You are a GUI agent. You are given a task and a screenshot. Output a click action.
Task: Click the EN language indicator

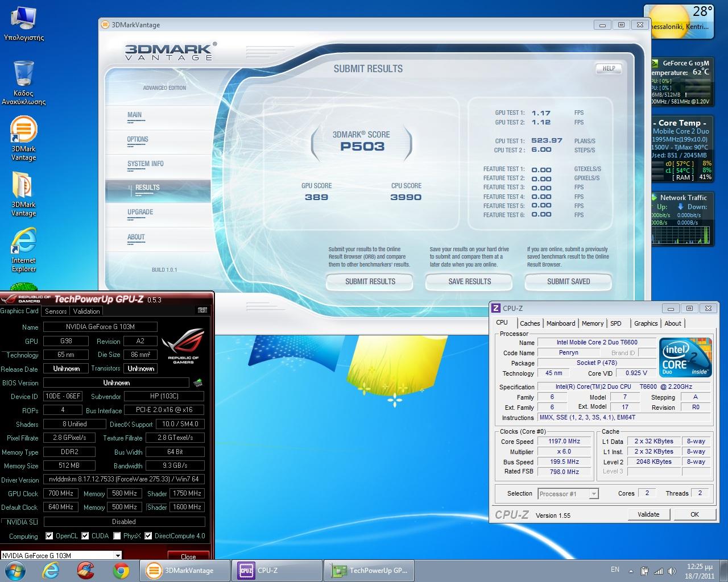(x=615, y=569)
